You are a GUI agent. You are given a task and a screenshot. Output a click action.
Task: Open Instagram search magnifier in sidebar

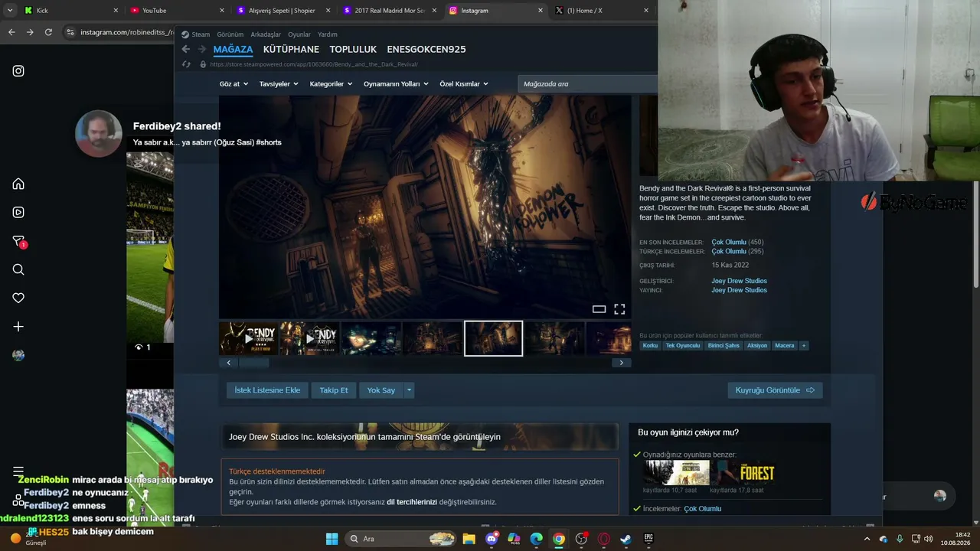18,269
